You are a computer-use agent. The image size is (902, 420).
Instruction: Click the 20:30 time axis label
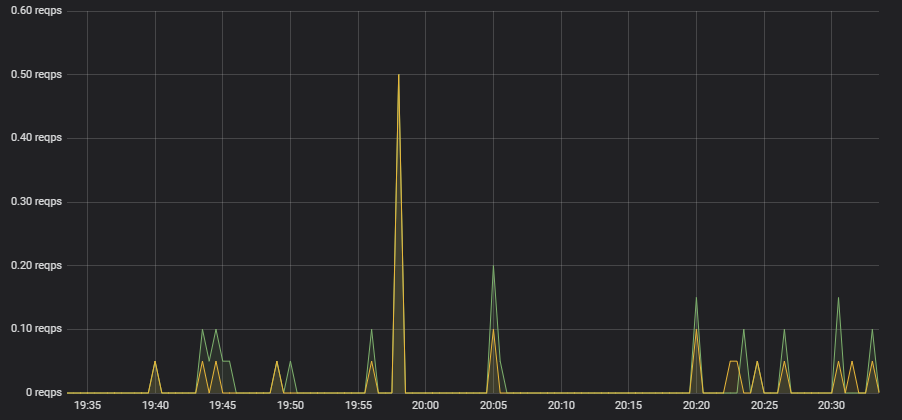point(832,406)
